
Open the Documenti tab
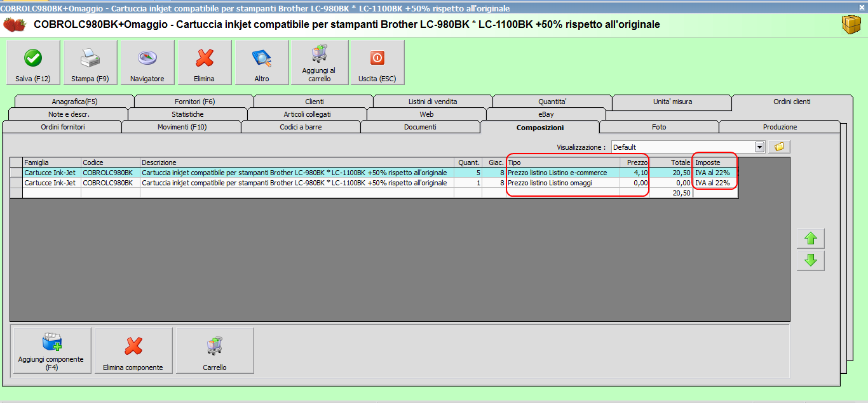pyautogui.click(x=420, y=127)
